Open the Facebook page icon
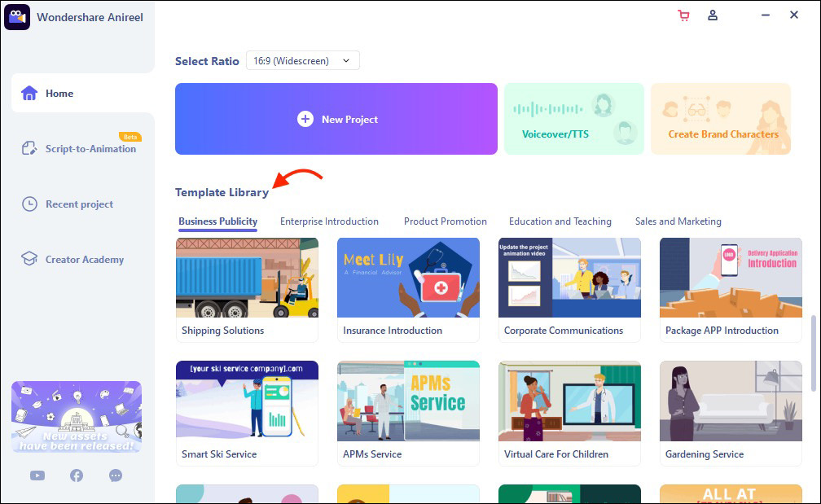 (x=77, y=476)
